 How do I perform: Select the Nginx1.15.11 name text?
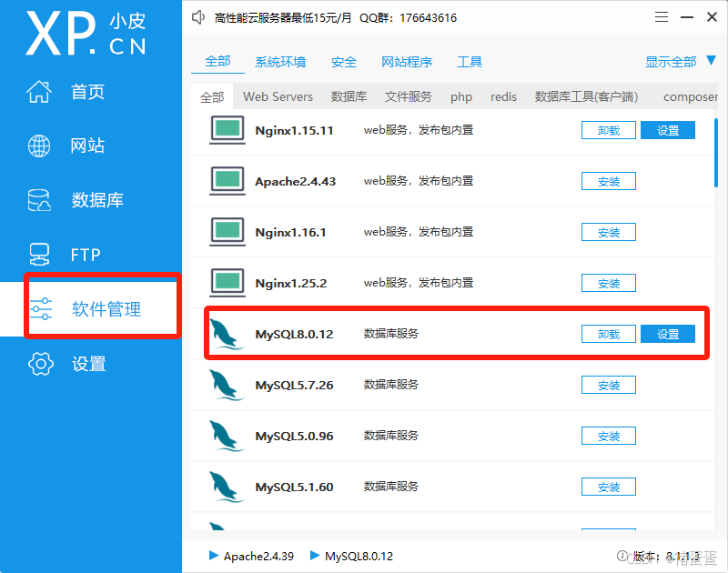294,130
